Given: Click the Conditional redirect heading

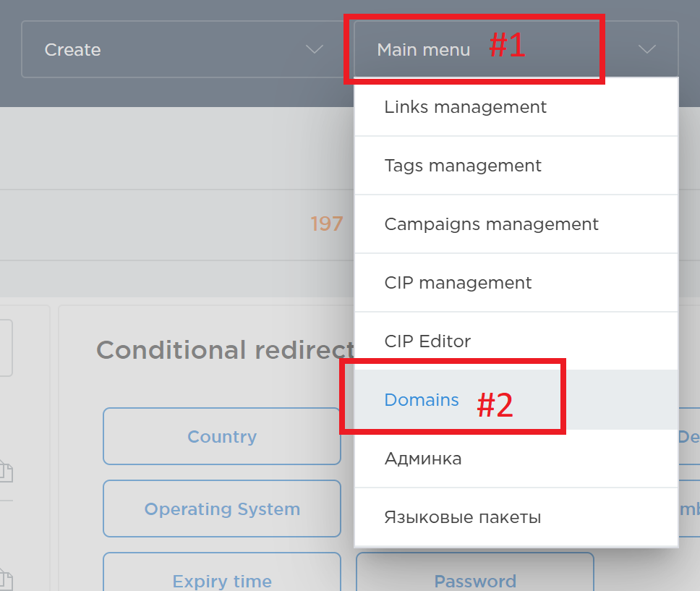Looking at the screenshot, I should [226, 350].
